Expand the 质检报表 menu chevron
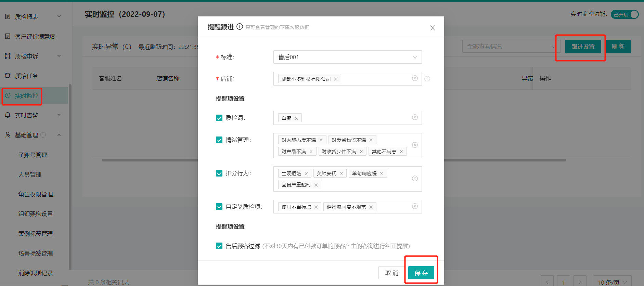 (x=59, y=16)
